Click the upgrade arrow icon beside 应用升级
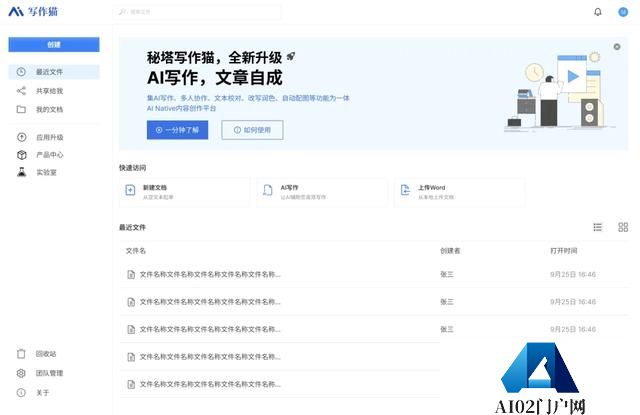Screen dimensions: 640x415 (x=22, y=137)
